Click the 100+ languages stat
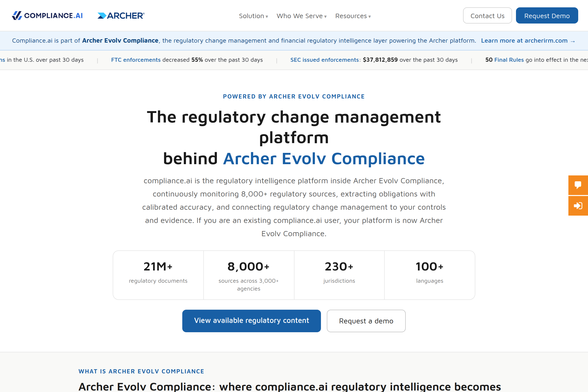 coord(429,275)
